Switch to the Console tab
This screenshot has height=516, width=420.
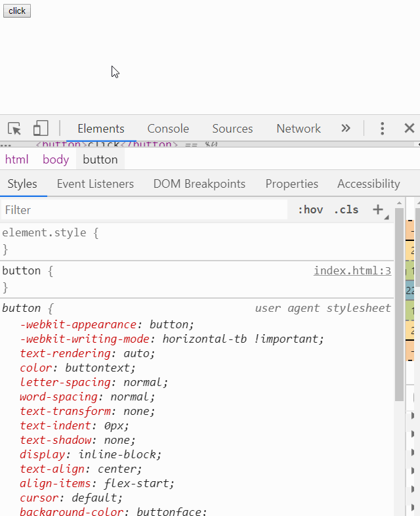168,128
